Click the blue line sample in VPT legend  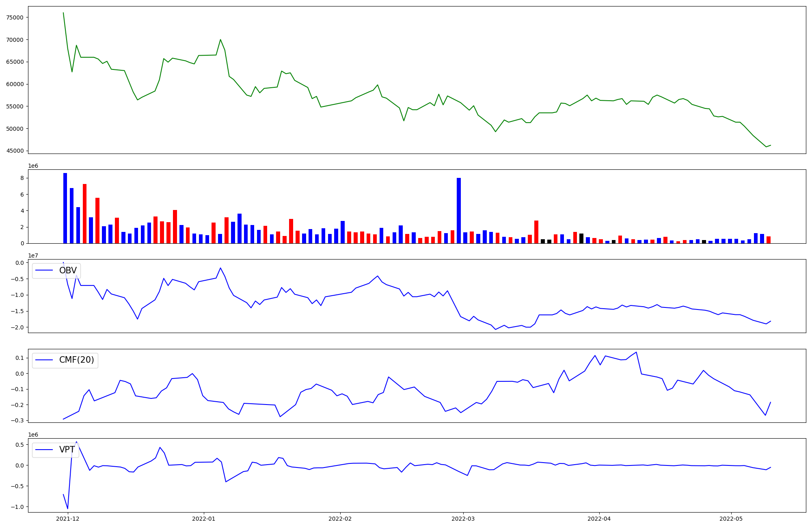point(45,450)
